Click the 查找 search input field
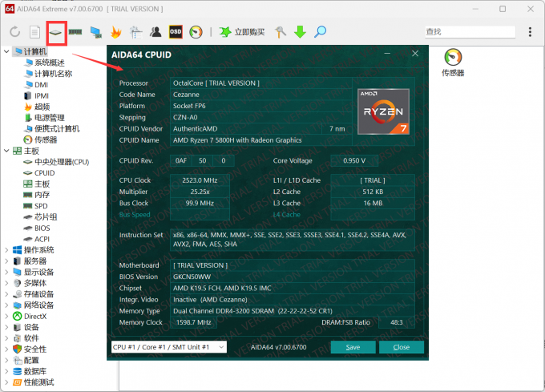The height and width of the screenshot is (392, 545). pyautogui.click(x=470, y=32)
